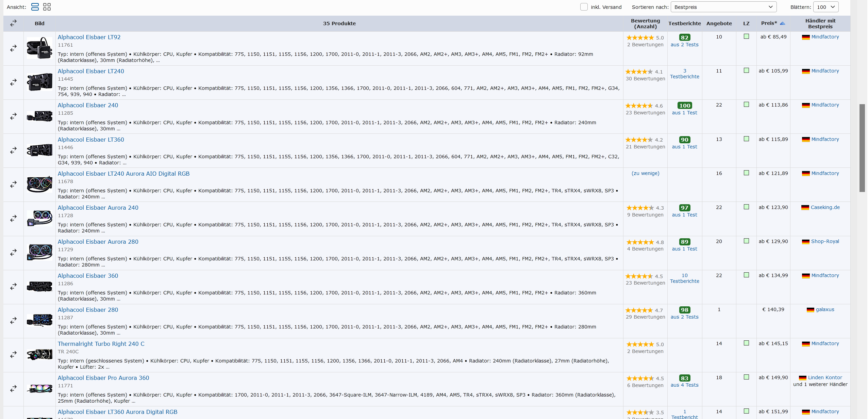Toggle LZ availability box for Aurora 240
Screen dimensions: 868x419
(746, 207)
